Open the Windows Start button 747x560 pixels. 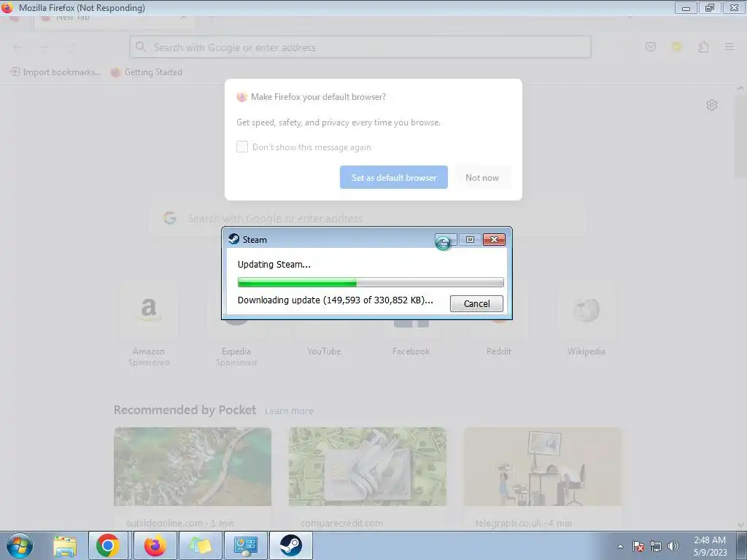(20, 545)
